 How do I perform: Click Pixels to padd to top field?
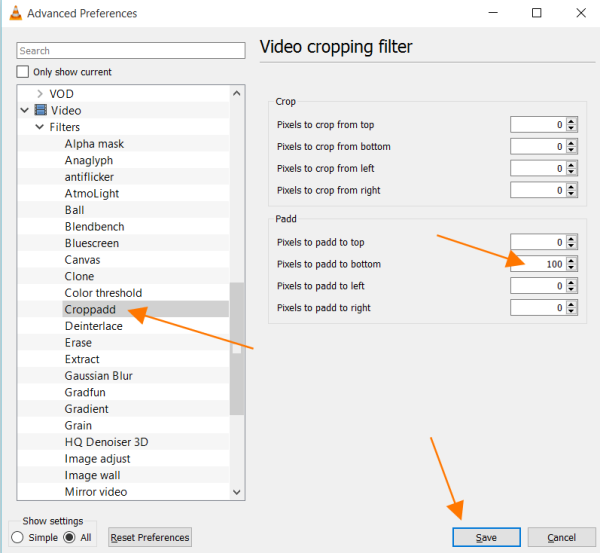click(537, 242)
